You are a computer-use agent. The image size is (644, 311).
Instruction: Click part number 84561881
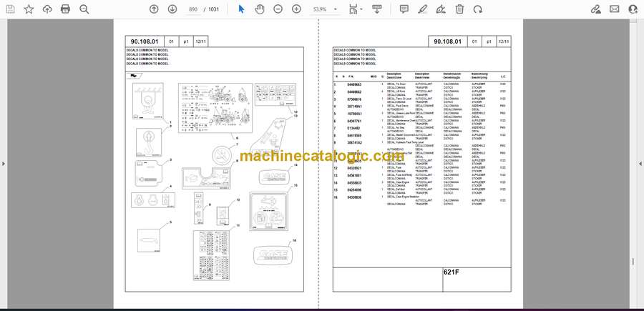tap(354, 176)
